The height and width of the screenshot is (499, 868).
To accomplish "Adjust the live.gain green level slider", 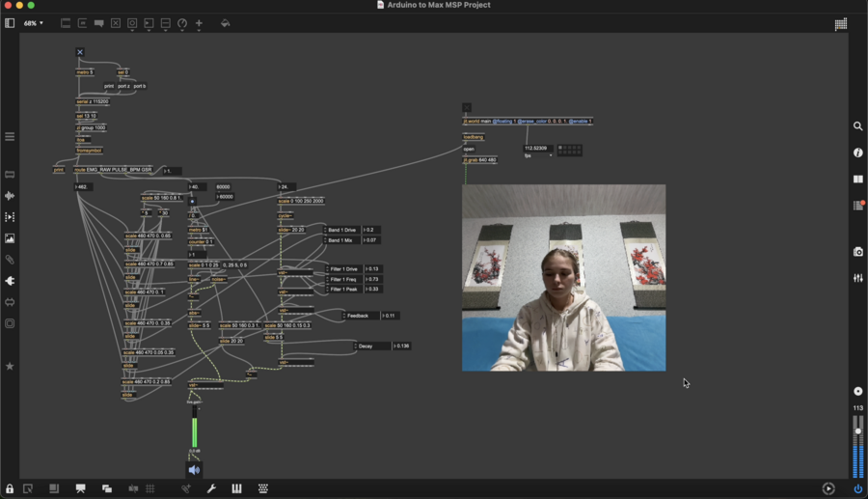I will (194, 432).
